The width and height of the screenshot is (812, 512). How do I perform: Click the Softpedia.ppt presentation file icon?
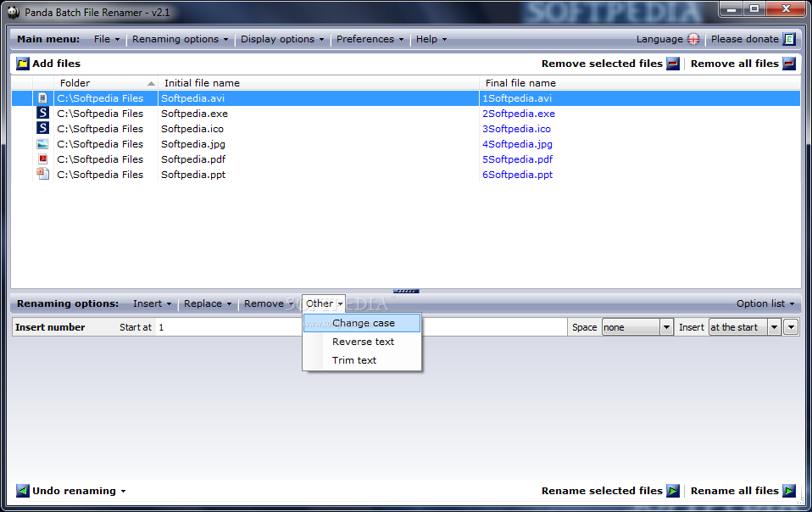43,174
